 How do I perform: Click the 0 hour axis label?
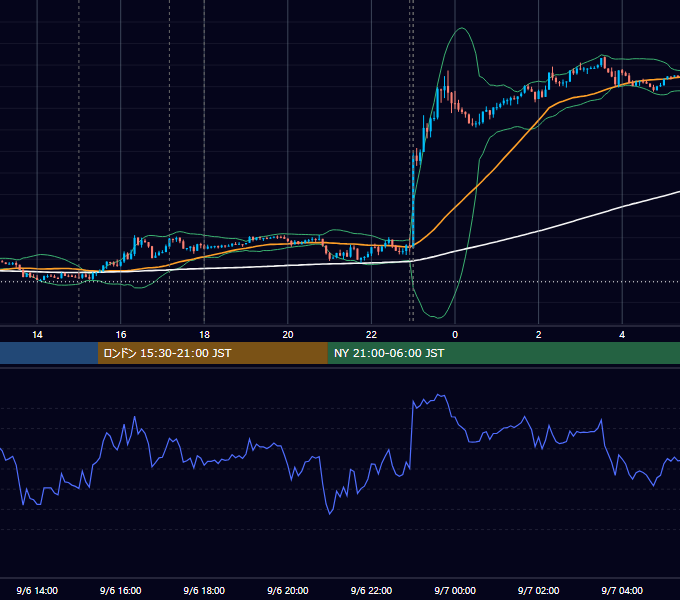coord(455,335)
